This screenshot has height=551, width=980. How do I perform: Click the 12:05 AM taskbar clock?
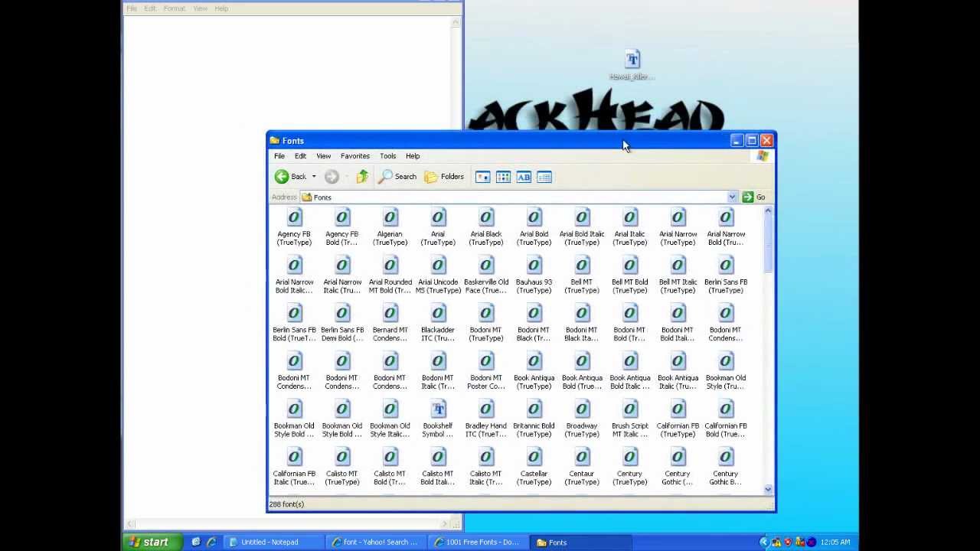coord(835,543)
